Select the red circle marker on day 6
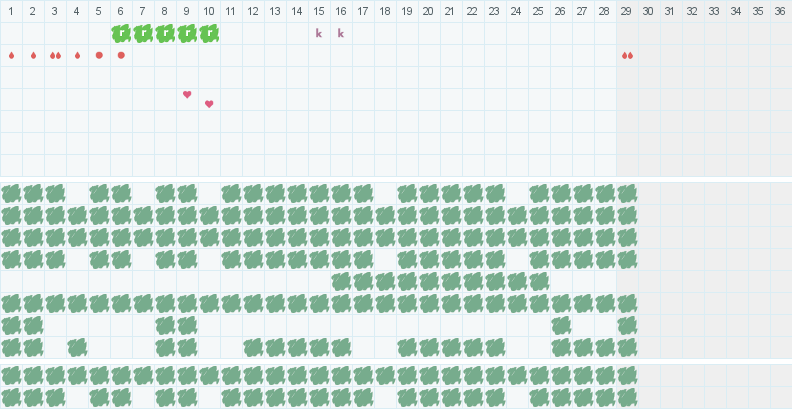792x409 pixels. (x=121, y=56)
